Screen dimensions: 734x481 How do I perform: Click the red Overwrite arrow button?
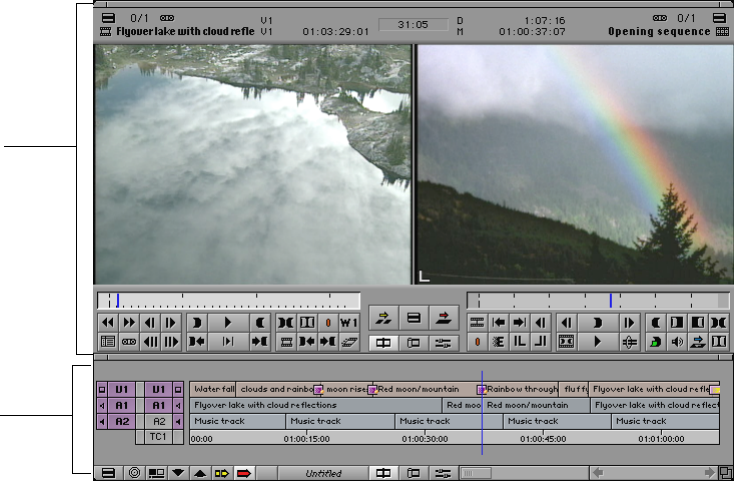(443, 319)
